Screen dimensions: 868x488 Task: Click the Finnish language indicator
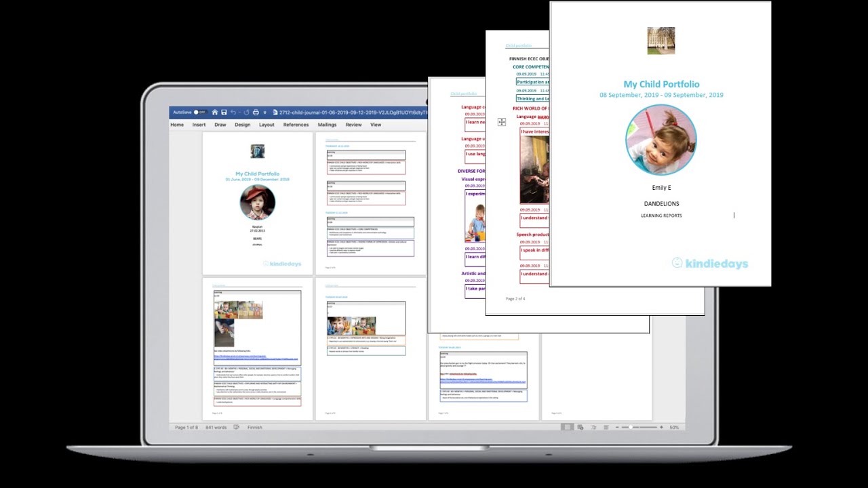point(255,428)
